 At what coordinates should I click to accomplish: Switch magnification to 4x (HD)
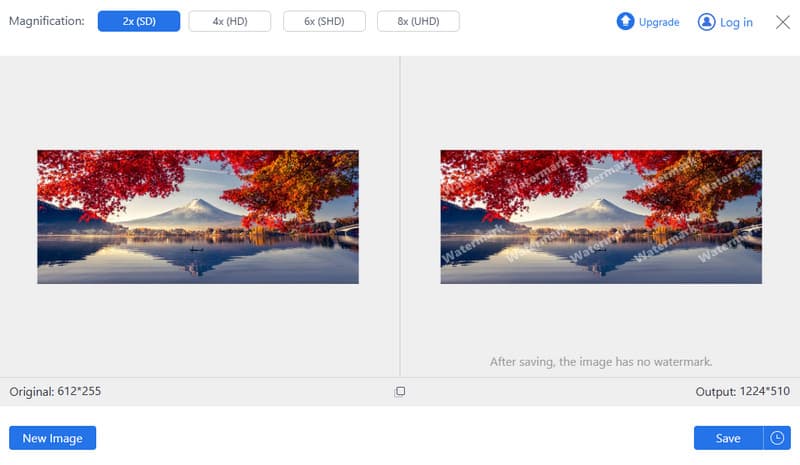[232, 22]
